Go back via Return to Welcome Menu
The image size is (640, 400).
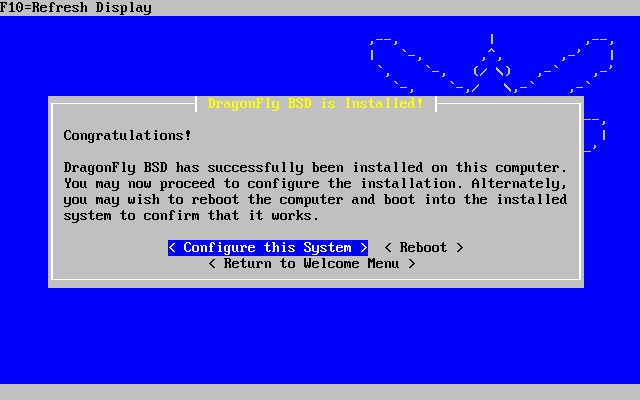(312, 264)
